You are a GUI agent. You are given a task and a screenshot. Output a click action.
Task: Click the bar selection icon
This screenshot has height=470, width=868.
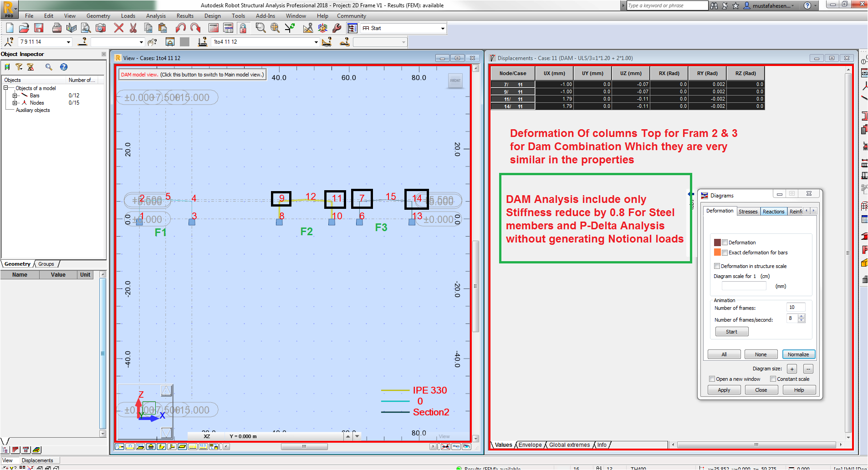click(82, 42)
